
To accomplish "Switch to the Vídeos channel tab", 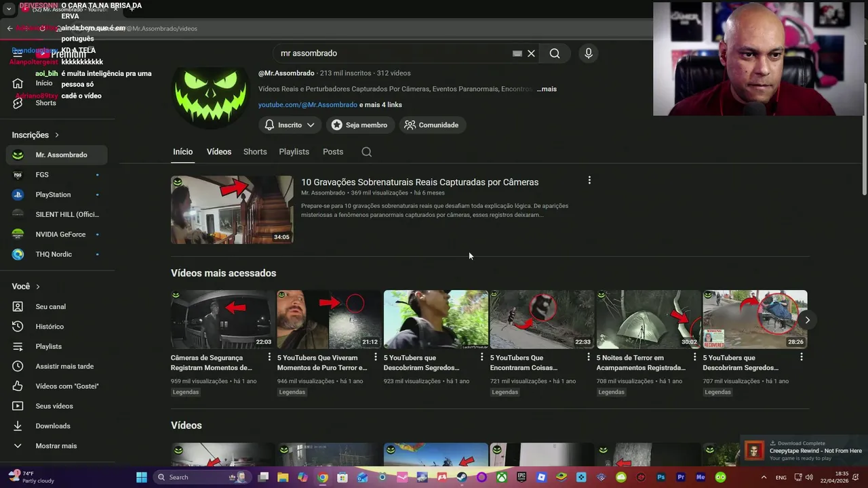I will pyautogui.click(x=219, y=152).
